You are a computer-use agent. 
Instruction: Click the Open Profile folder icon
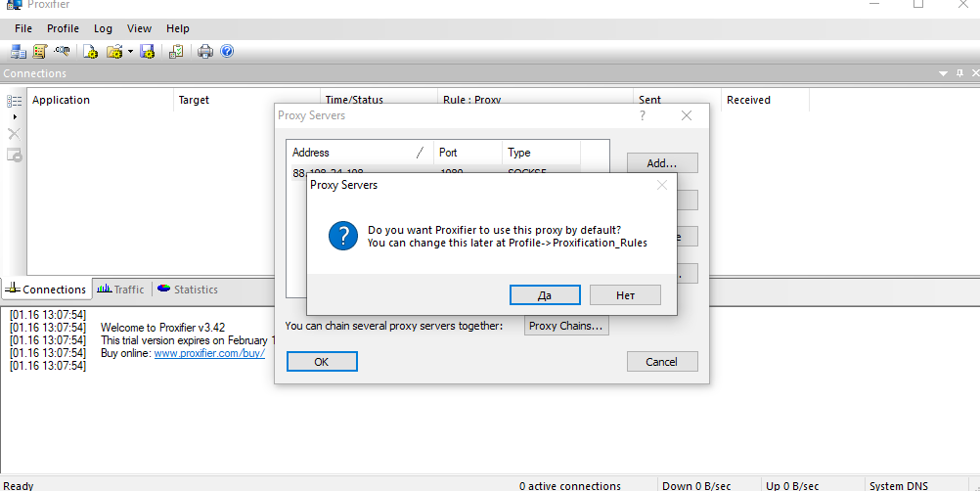(x=114, y=51)
